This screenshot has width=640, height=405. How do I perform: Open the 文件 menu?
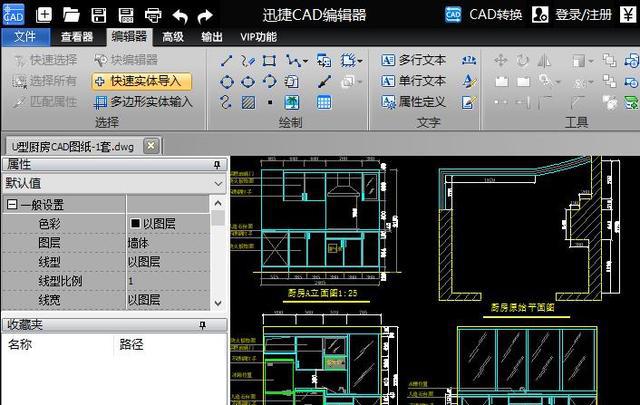click(x=25, y=37)
